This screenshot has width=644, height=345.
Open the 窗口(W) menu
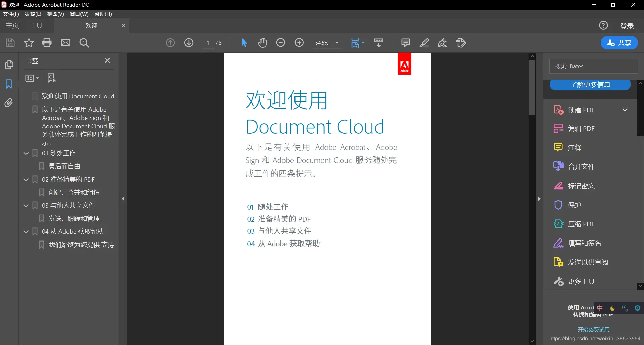point(79,14)
